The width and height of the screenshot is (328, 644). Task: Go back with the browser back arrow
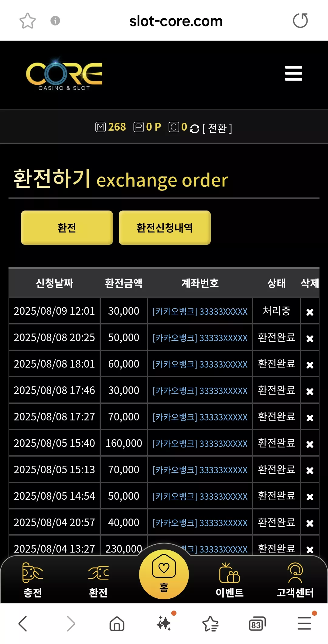coord(23,624)
